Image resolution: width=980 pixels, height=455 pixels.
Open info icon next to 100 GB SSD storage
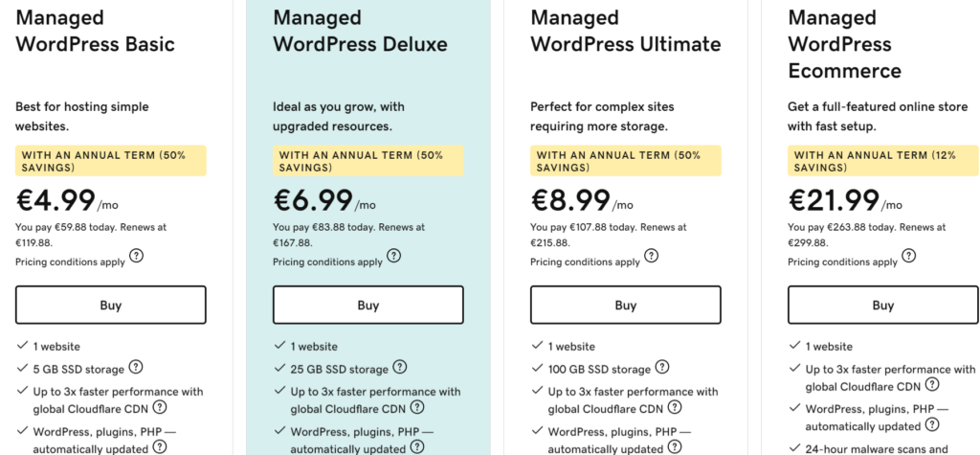coord(662,367)
